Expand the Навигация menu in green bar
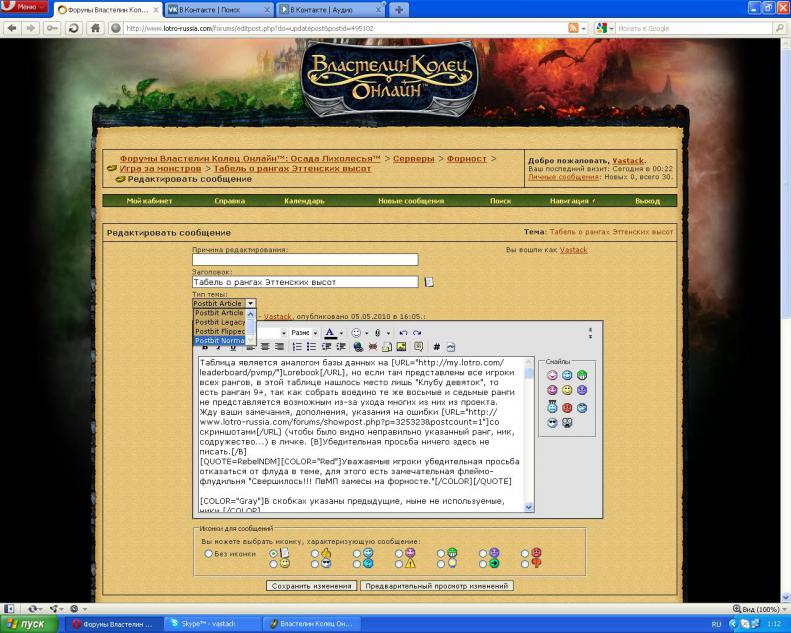 pyautogui.click(x=572, y=201)
